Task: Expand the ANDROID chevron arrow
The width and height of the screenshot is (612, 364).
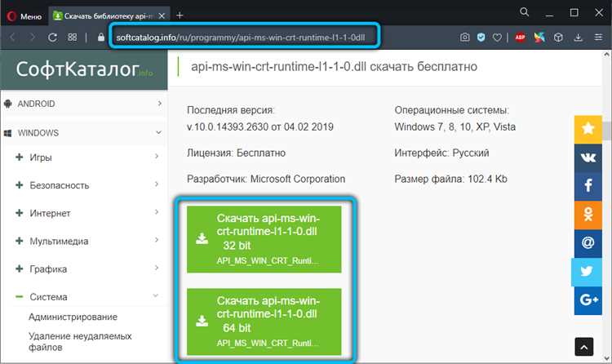Action: click(159, 104)
